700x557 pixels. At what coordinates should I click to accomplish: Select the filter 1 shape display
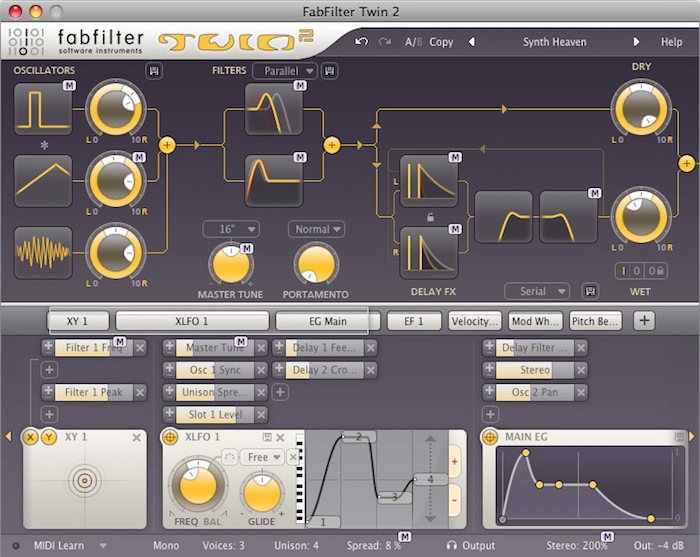click(x=274, y=109)
